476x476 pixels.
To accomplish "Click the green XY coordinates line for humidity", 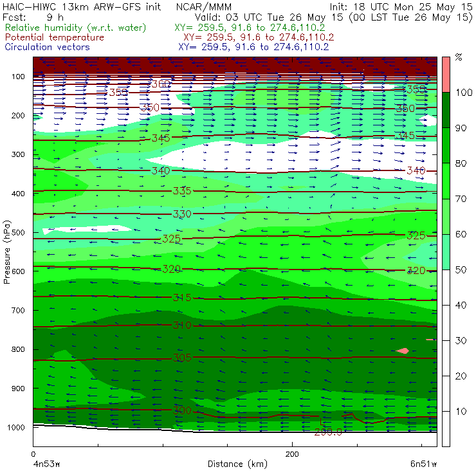I will [250, 28].
